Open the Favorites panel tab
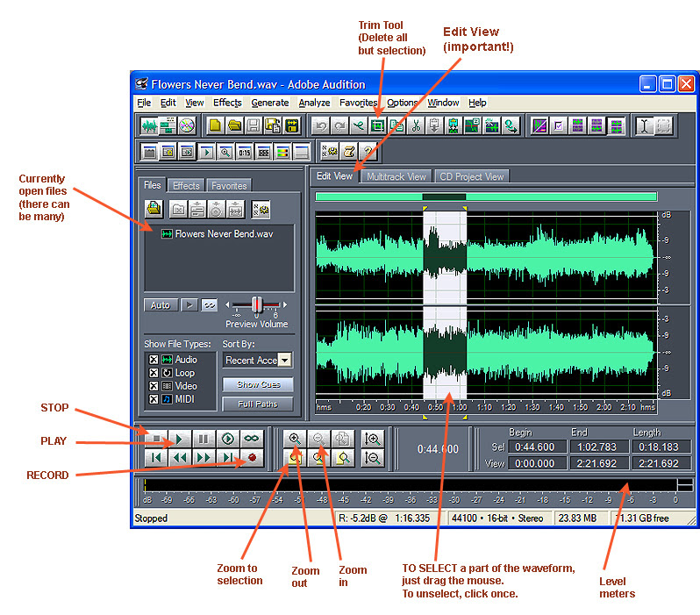Viewport: 700px width, 615px height. pyautogui.click(x=229, y=186)
